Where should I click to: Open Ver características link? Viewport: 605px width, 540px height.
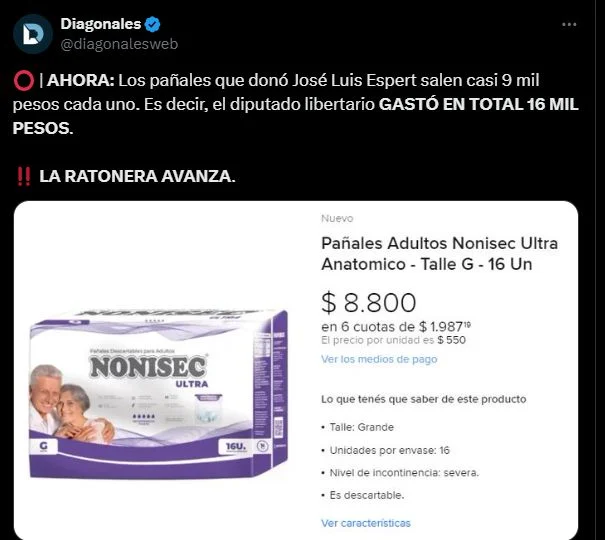pos(366,523)
